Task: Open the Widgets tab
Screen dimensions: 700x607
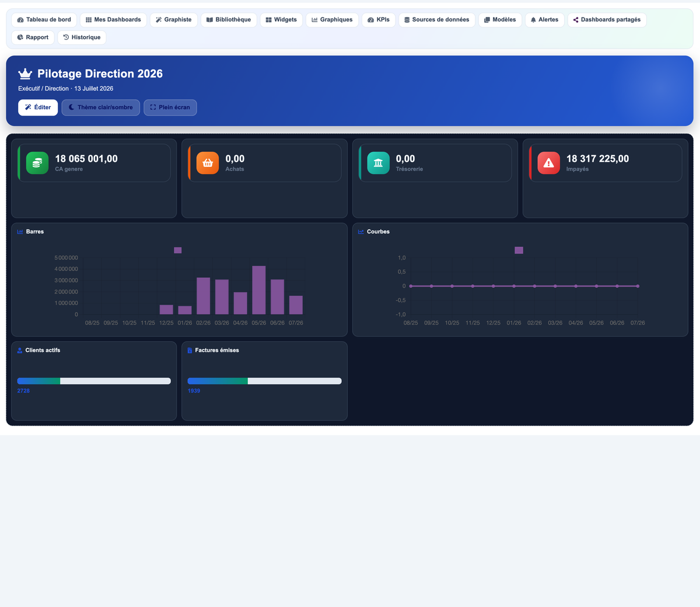Action: point(281,20)
